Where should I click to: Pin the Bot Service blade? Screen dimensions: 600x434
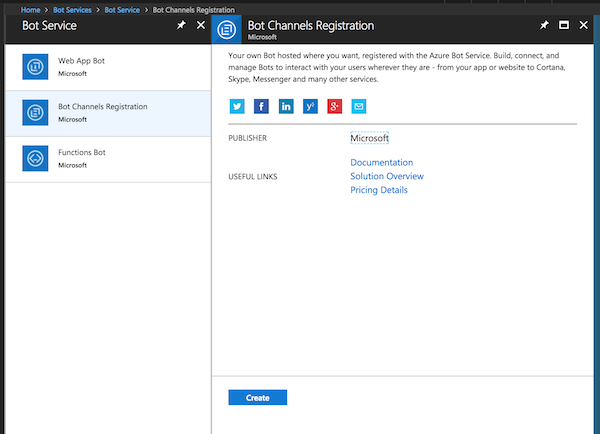(181, 25)
